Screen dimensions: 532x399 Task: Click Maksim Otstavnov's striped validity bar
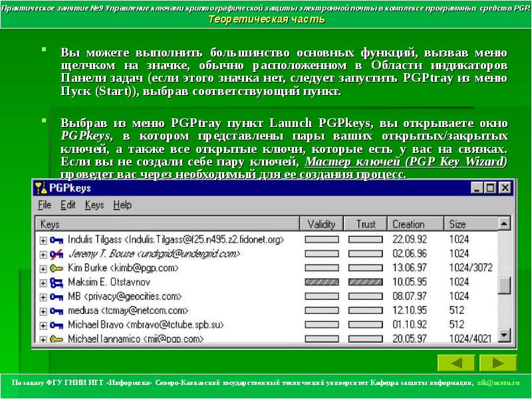pyautogui.click(x=322, y=282)
